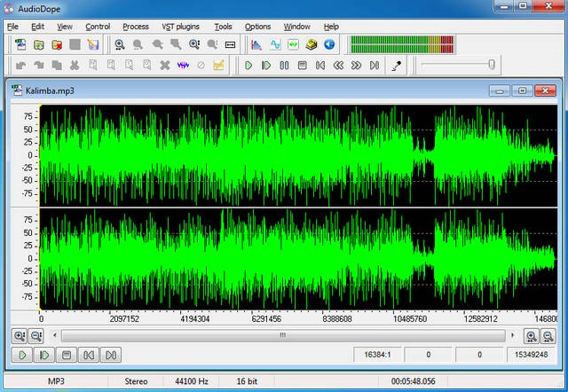
Task: Fast forward using the double right arrows
Action: 357,66
